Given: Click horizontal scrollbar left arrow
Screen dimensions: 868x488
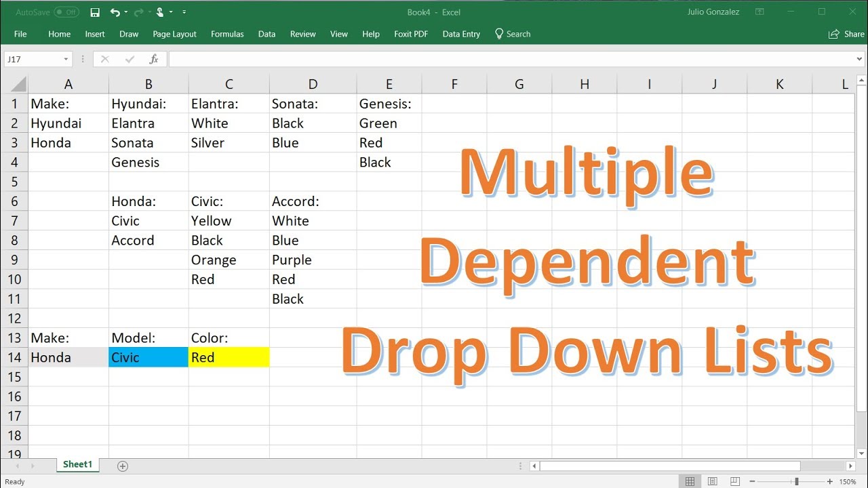Looking at the screenshot, I should pyautogui.click(x=535, y=466).
